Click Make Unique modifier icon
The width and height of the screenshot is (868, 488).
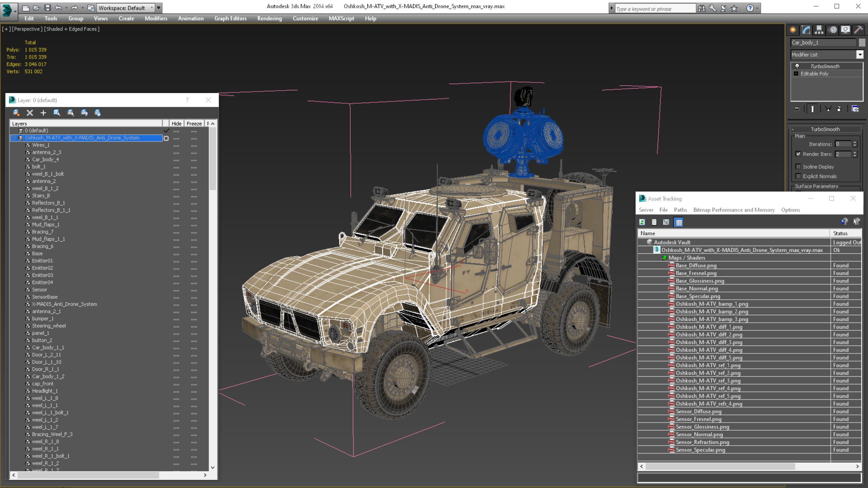coord(828,109)
